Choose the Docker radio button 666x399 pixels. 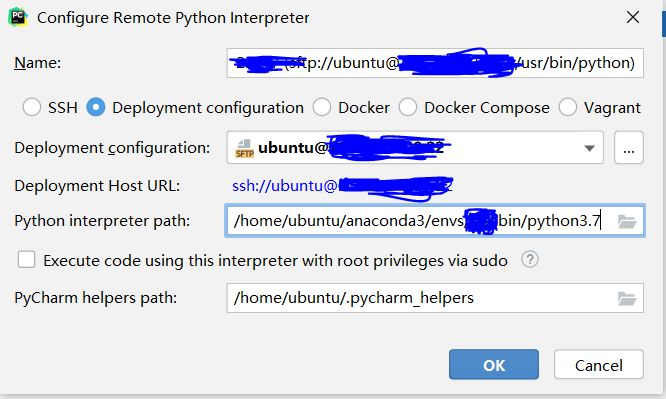coord(322,107)
